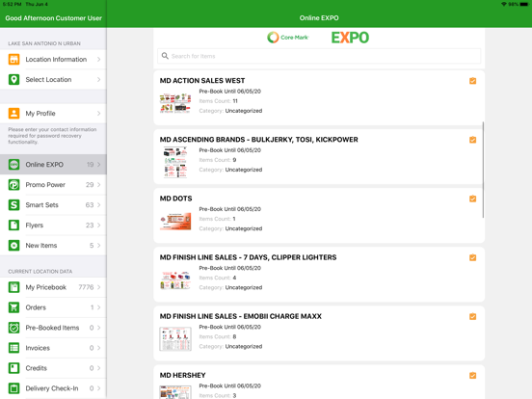Screen dimensions: 532x399
Task: Expand Promo Power chevron arrow
Action: (98, 185)
